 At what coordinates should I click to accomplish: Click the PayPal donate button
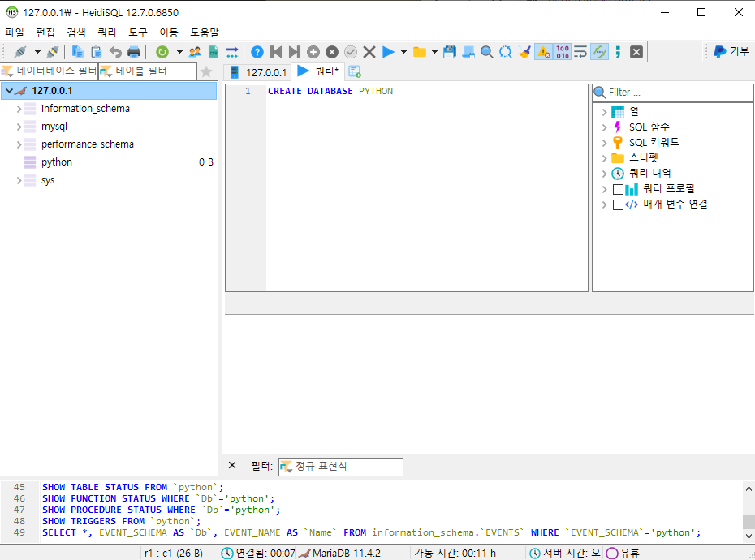click(731, 51)
